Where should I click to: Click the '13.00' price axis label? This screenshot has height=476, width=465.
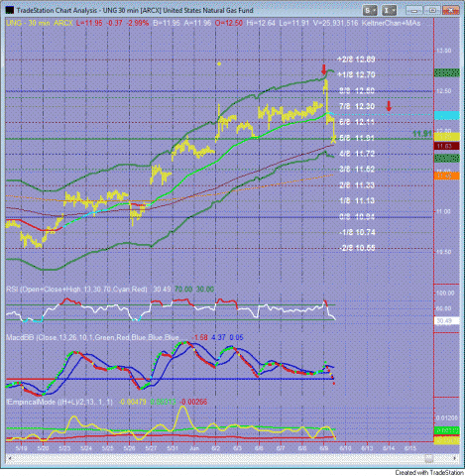[443, 51]
